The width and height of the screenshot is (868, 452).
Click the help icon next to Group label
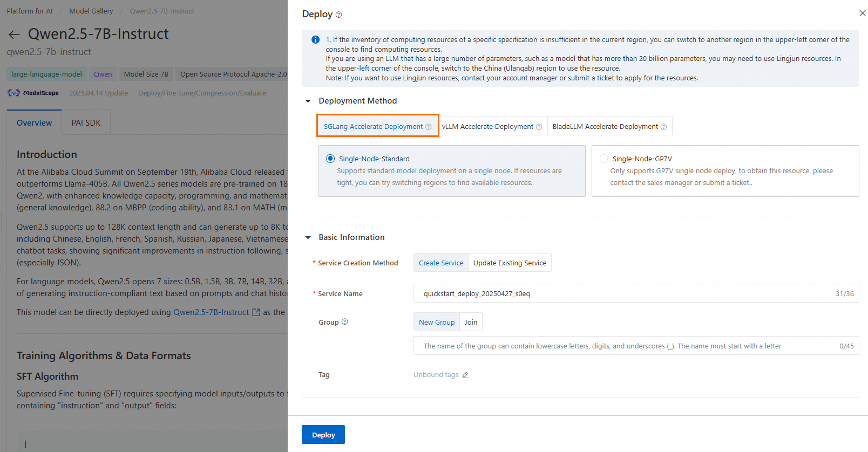[344, 322]
